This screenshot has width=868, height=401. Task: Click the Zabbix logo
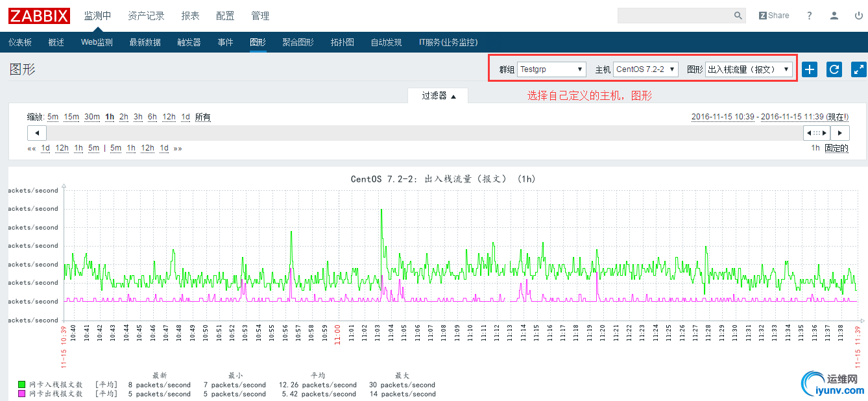point(40,15)
